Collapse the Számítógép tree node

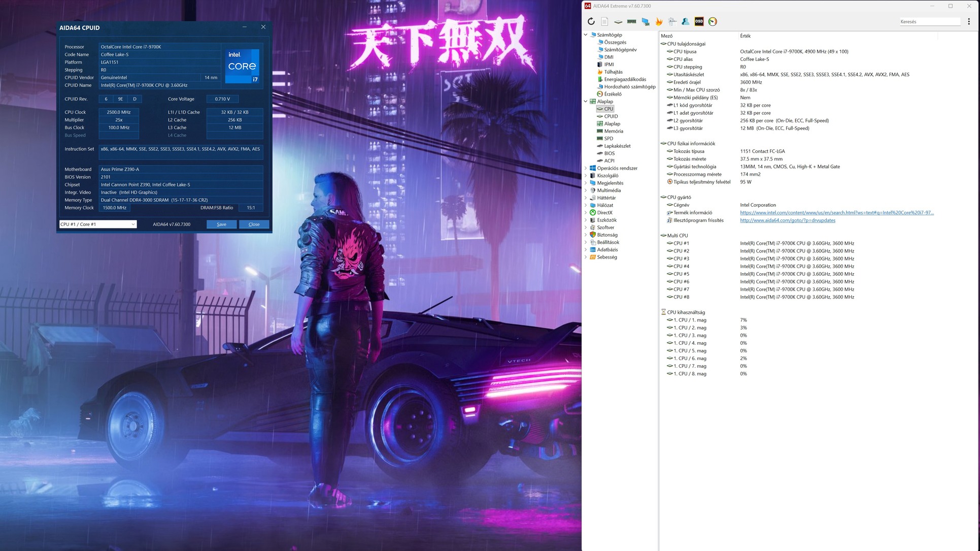coord(586,35)
